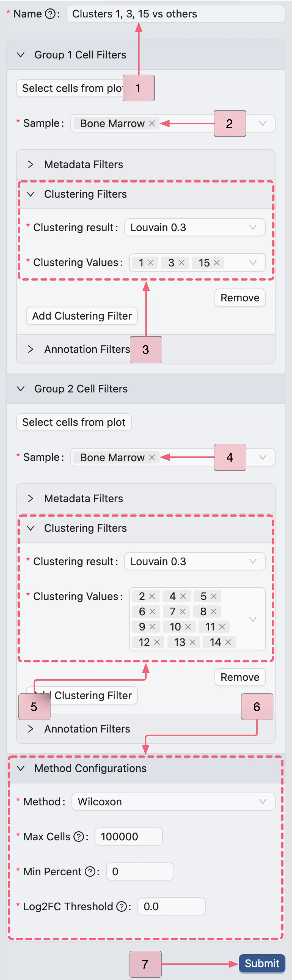Click the Min Percent help icon

coord(89,871)
